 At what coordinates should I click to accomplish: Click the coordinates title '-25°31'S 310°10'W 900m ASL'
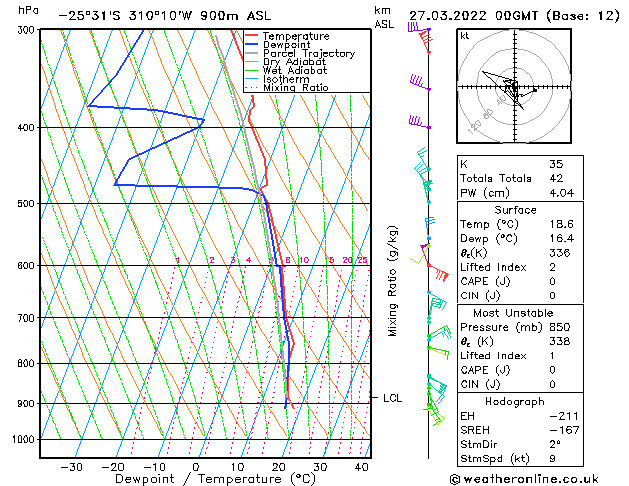coord(165,16)
